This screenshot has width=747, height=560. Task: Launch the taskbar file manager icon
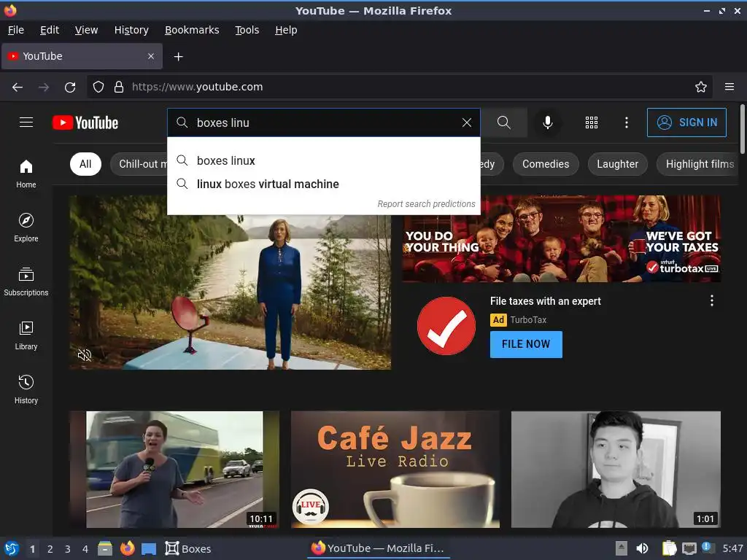pos(105,548)
